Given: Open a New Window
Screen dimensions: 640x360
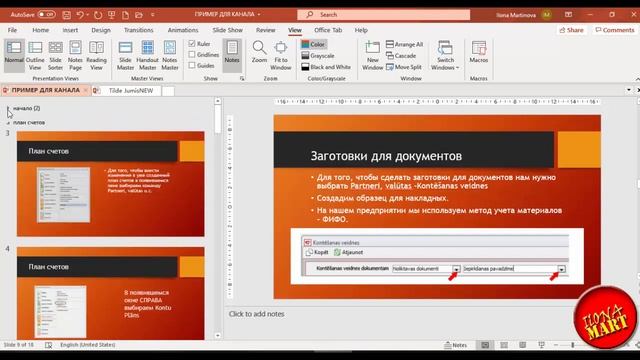Looking at the screenshot, I should click(x=373, y=56).
